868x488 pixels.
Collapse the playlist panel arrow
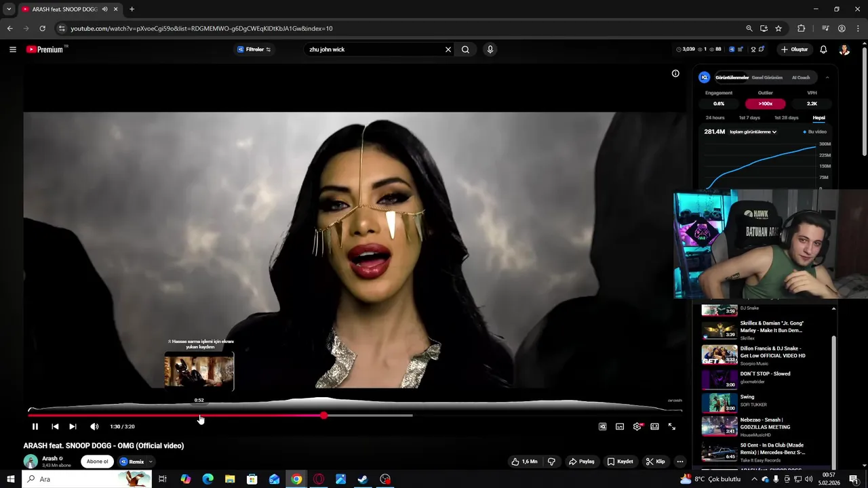click(x=833, y=308)
